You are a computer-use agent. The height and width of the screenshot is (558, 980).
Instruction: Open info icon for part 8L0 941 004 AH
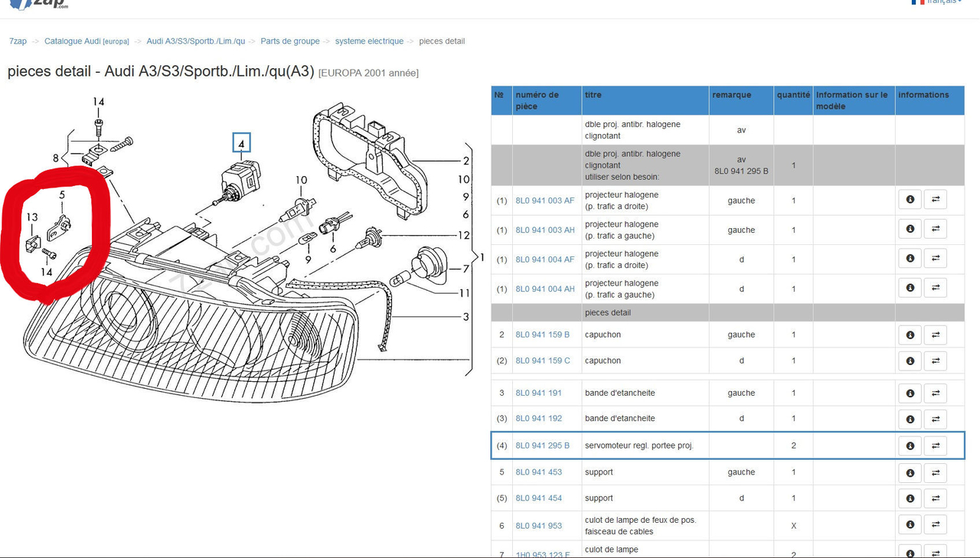pos(910,288)
